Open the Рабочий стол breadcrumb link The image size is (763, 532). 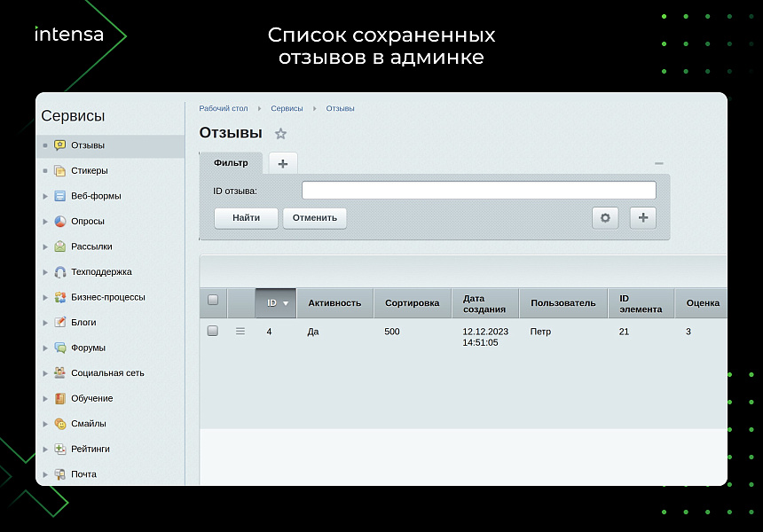point(223,108)
